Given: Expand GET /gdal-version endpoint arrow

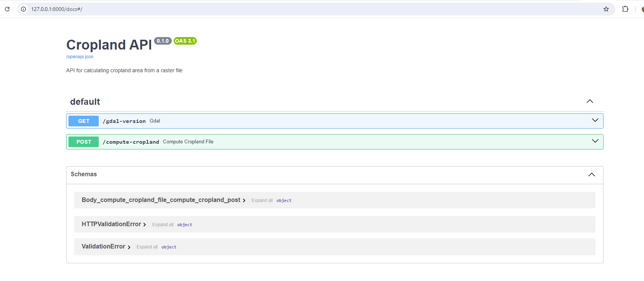Looking at the screenshot, I should (595, 120).
